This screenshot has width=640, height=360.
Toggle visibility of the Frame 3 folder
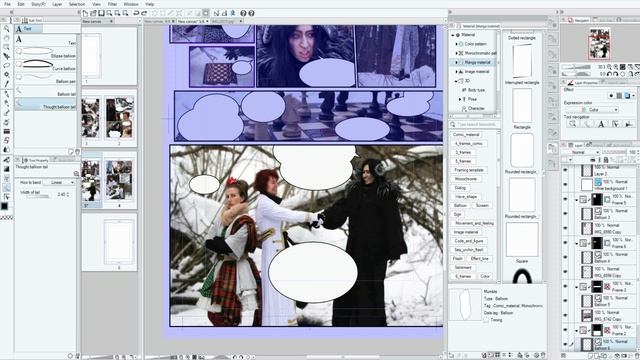coord(565,287)
